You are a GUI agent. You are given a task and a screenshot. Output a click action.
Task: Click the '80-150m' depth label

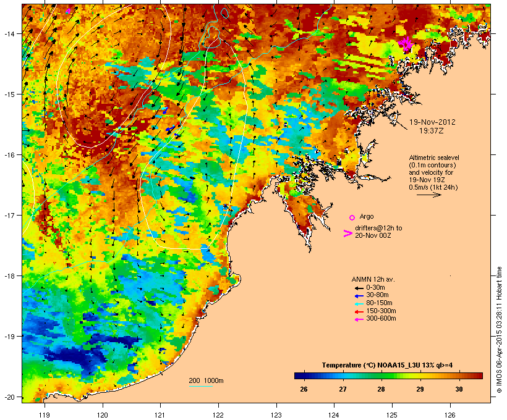point(379,303)
